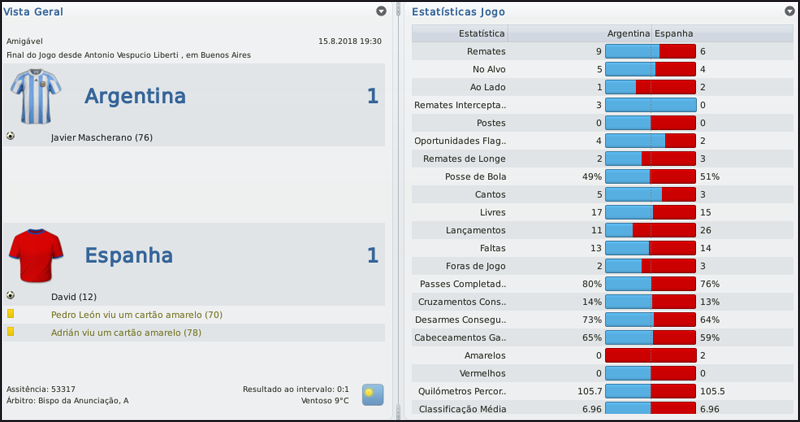Open the Argentina team name link
Viewport: 800px width, 422px height.
click(135, 96)
